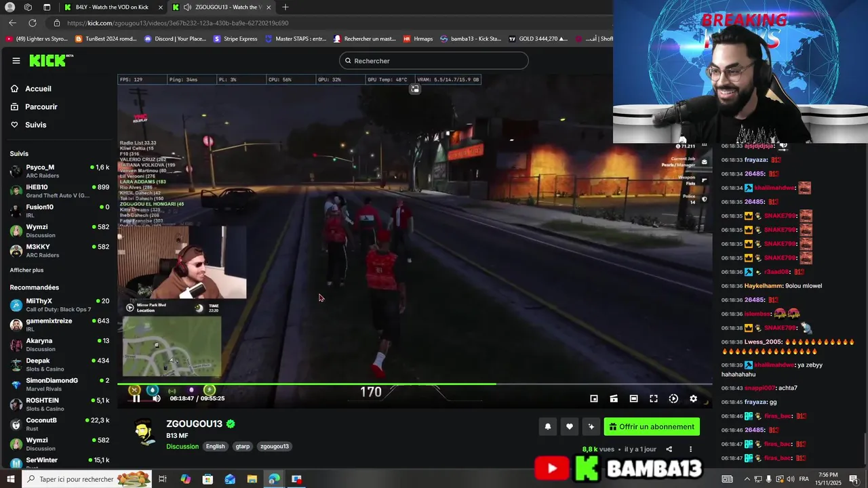Follow the channel with the heart icon

[x=570, y=426]
